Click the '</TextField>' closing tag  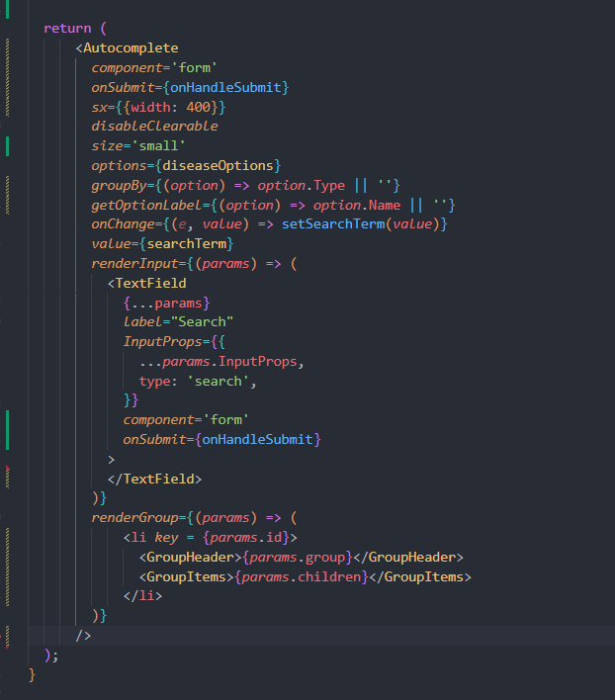[x=155, y=479]
